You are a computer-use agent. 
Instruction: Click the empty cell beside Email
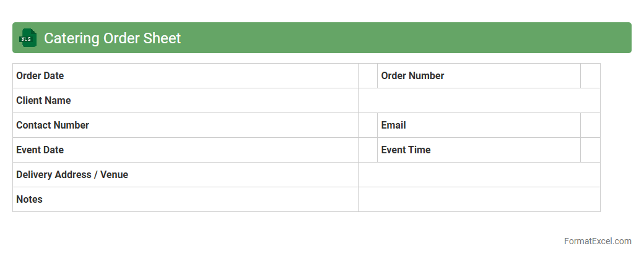590,125
